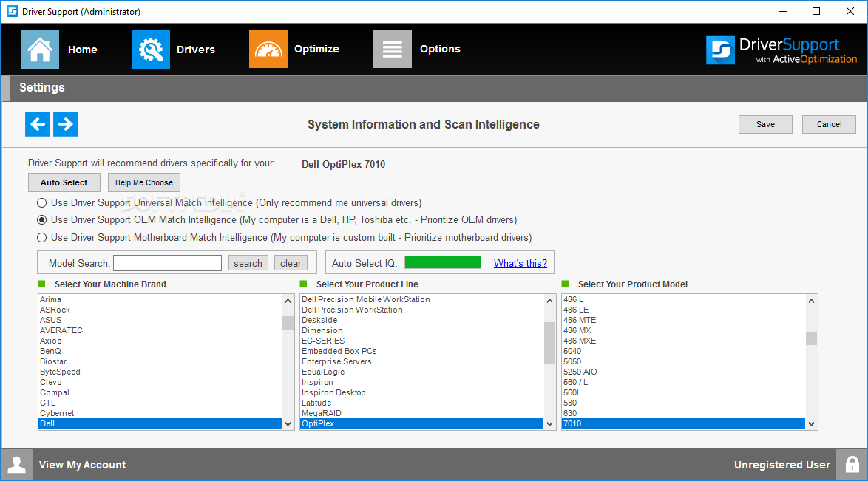Select the Optimize menu label
This screenshot has height=481, width=868.
(316, 49)
